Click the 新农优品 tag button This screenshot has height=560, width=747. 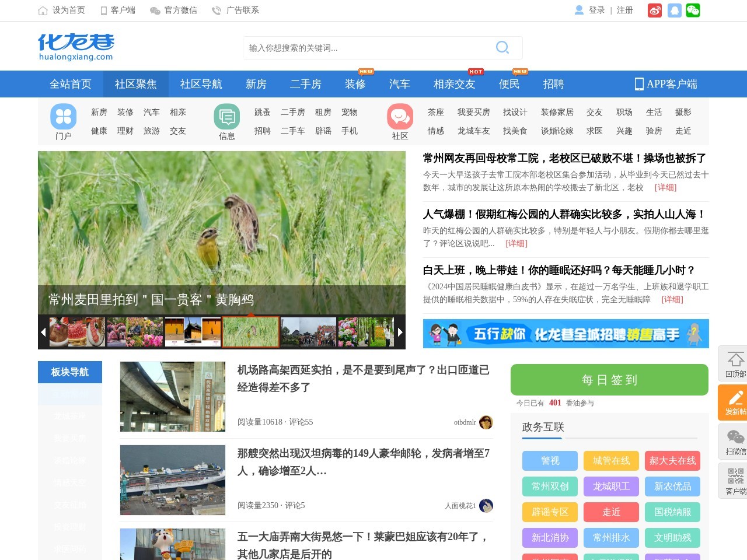[672, 487]
